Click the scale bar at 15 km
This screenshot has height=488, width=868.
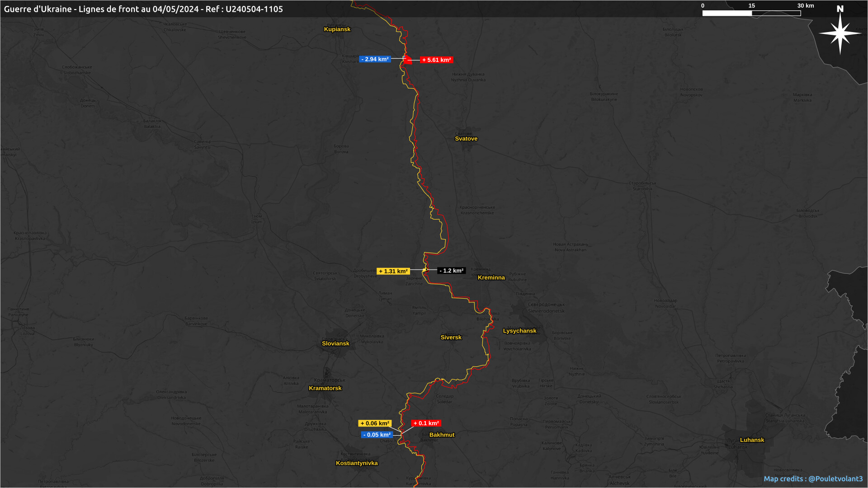coord(751,13)
